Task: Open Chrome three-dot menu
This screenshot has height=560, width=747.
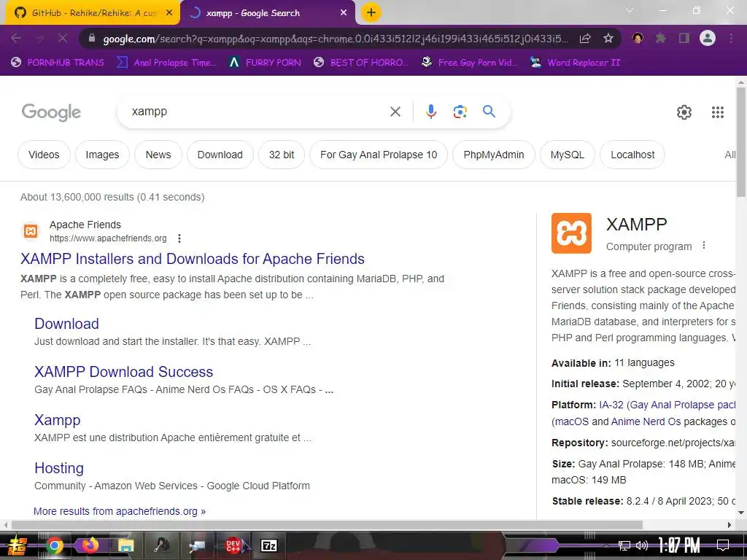Action: [x=731, y=38]
